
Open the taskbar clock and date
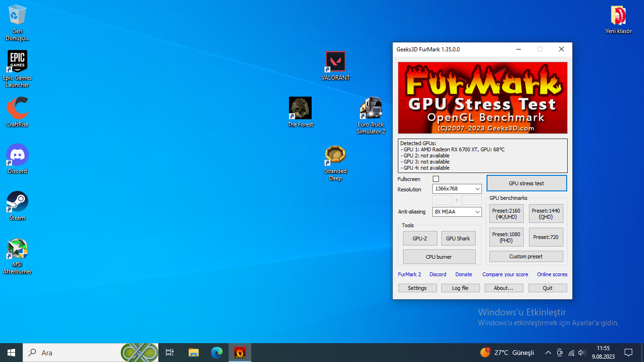tap(603, 353)
